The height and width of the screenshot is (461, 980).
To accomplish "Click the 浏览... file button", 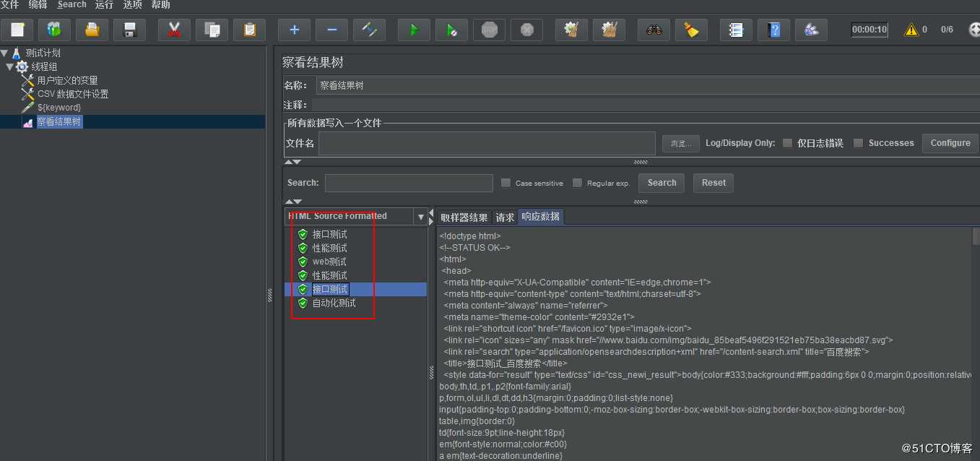I will [x=681, y=143].
